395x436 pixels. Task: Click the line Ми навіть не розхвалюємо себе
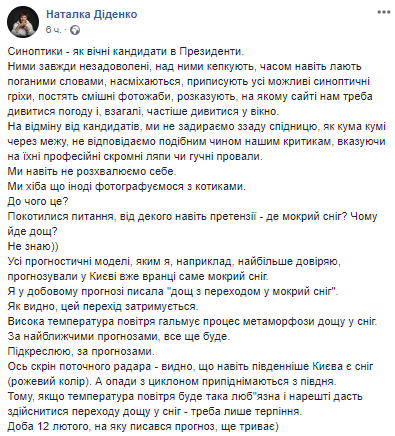pos(92,172)
